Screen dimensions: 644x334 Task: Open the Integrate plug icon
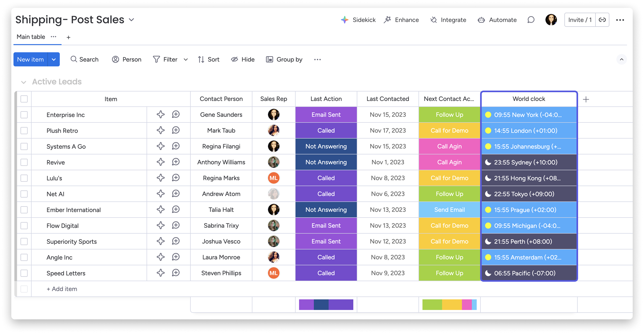pos(433,20)
